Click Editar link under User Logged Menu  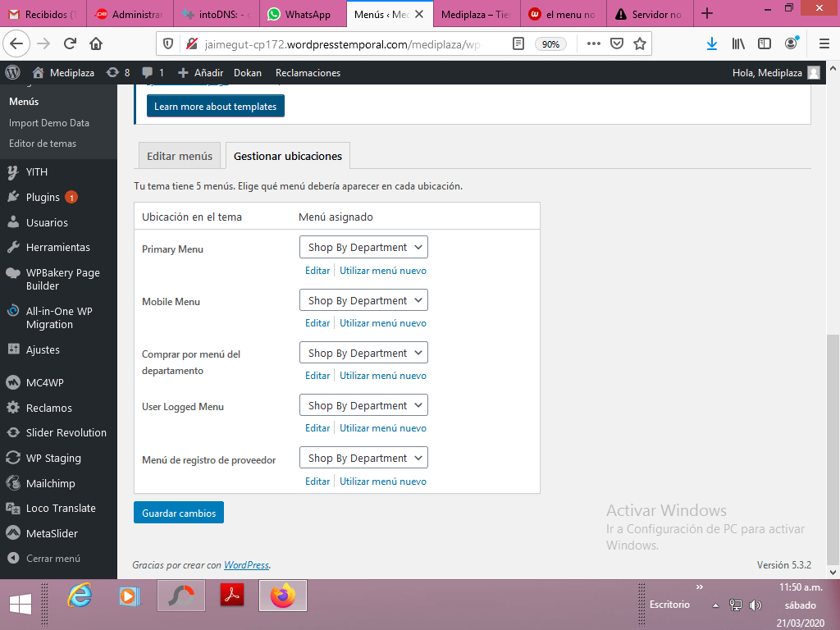317,428
